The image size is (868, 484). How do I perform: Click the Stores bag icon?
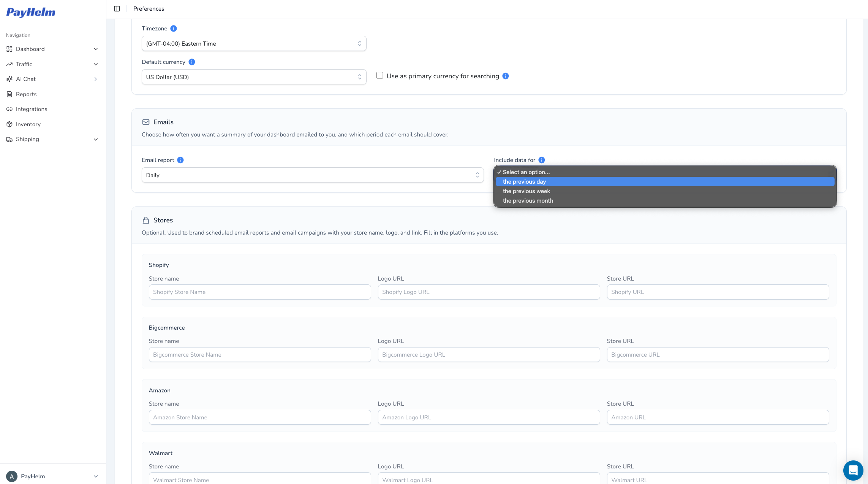[146, 220]
